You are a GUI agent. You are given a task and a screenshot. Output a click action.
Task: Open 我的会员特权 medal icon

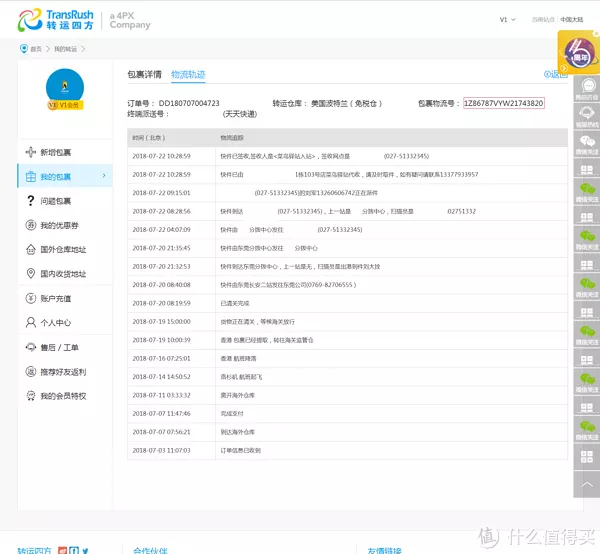pos(31,396)
